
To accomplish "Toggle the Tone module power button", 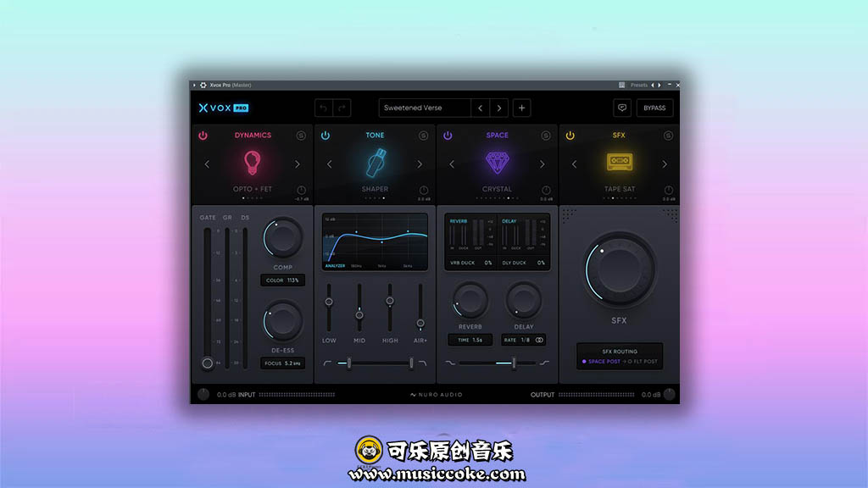I will tap(325, 136).
